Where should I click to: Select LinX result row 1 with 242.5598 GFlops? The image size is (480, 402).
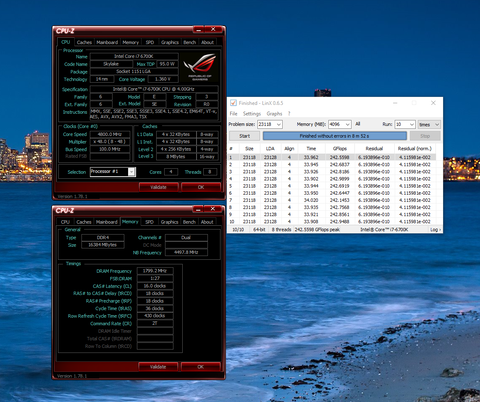coord(332,157)
